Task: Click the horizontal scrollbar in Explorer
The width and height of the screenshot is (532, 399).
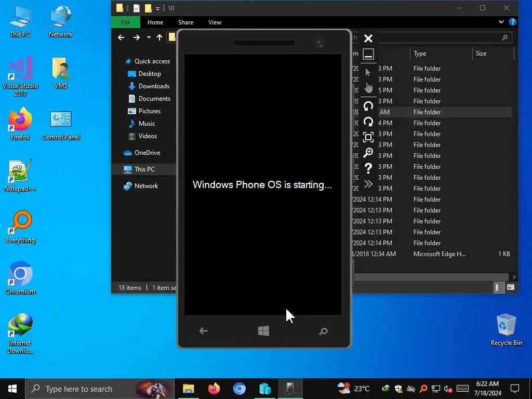Action: [431, 277]
